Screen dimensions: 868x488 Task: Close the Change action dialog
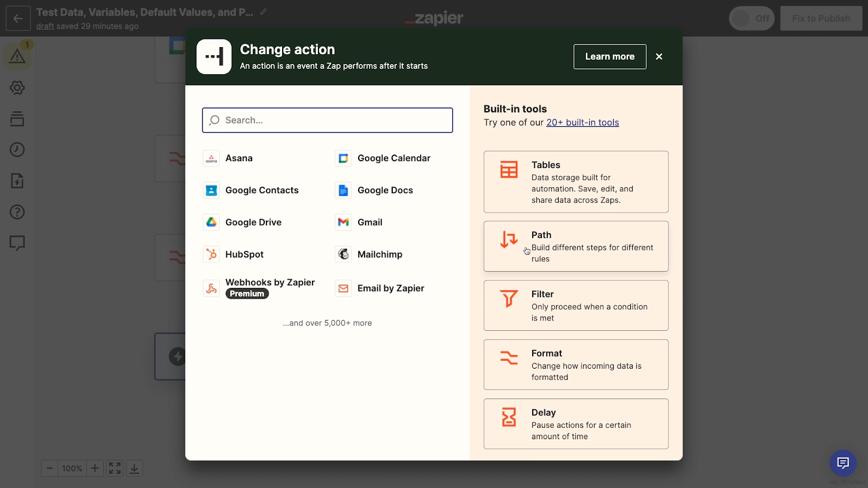[659, 56]
